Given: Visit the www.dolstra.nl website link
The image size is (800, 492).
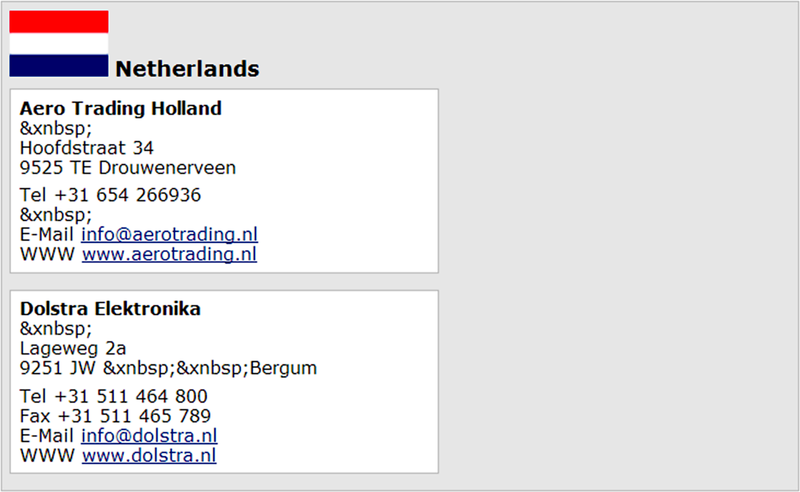Looking at the screenshot, I should 149,455.
